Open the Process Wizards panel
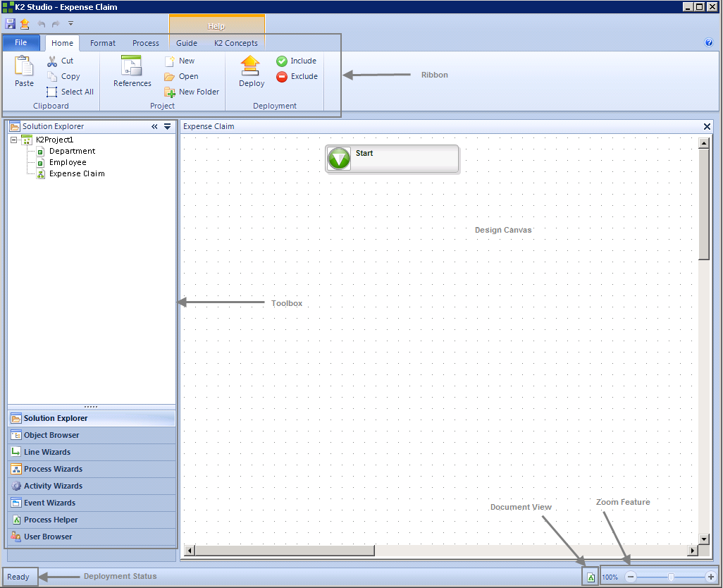 click(x=92, y=469)
